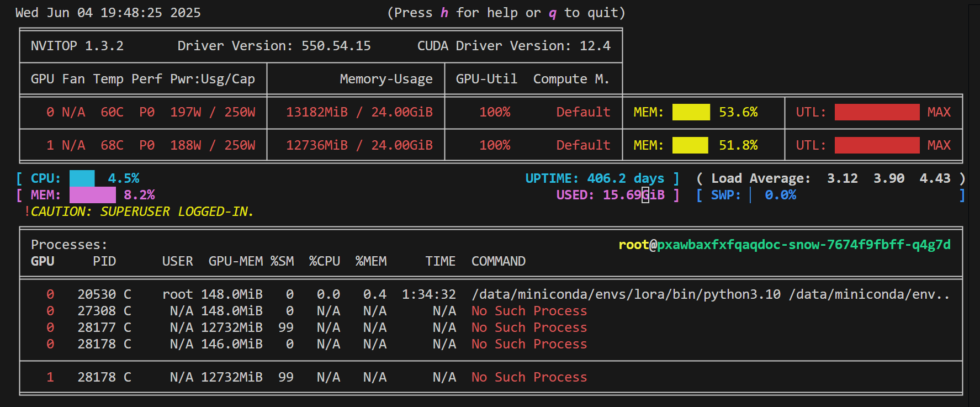Click the UPTIME 406.2 days text
The height and width of the screenshot is (407, 980).
click(x=595, y=178)
